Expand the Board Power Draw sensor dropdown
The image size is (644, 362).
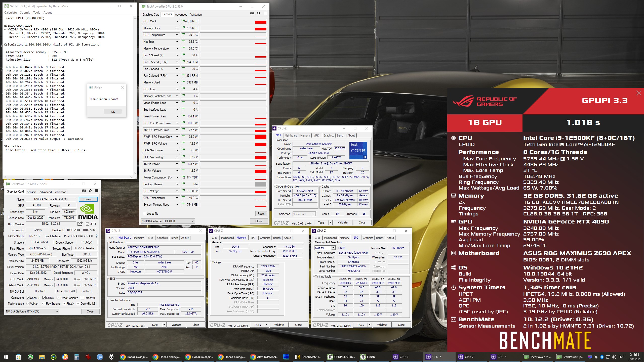(177, 116)
